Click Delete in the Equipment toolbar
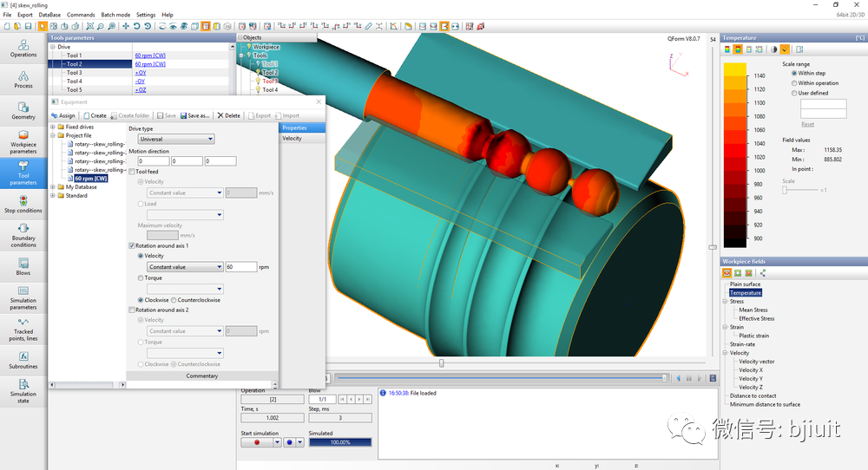Screen dimensions: 868x470 (229, 115)
